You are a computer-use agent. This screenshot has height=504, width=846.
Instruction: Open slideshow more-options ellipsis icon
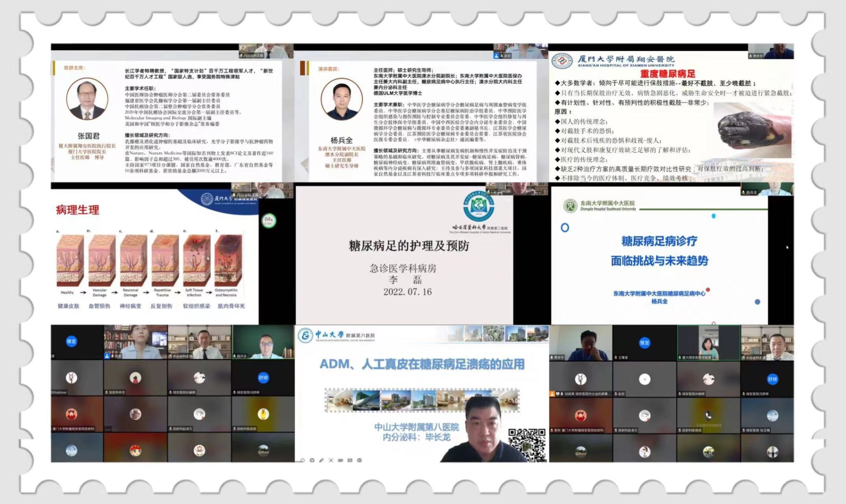[359, 460]
